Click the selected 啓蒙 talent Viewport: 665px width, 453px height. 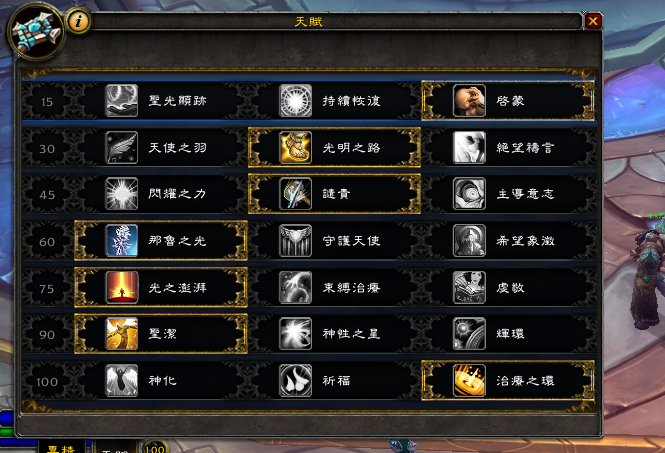click(508, 101)
